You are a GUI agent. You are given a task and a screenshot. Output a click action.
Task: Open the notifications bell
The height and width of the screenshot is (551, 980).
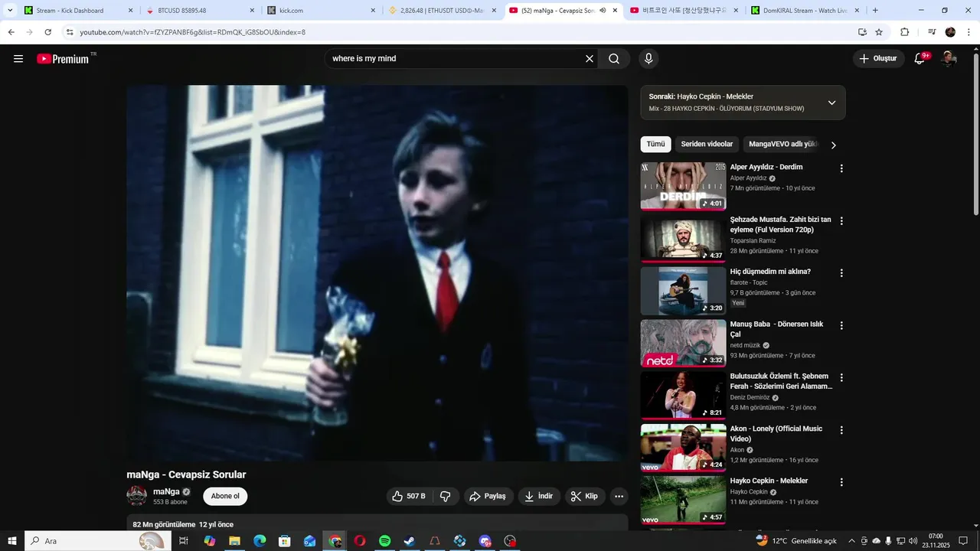pos(920,59)
